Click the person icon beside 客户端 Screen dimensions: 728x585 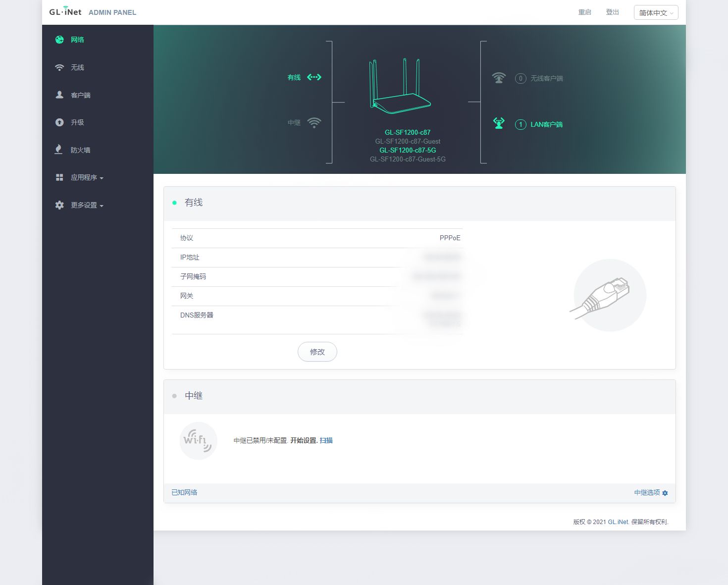tap(59, 95)
